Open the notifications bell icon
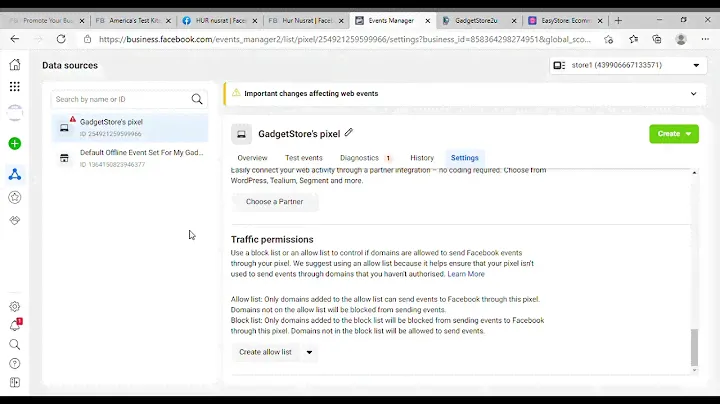The height and width of the screenshot is (404, 720). click(x=15, y=326)
